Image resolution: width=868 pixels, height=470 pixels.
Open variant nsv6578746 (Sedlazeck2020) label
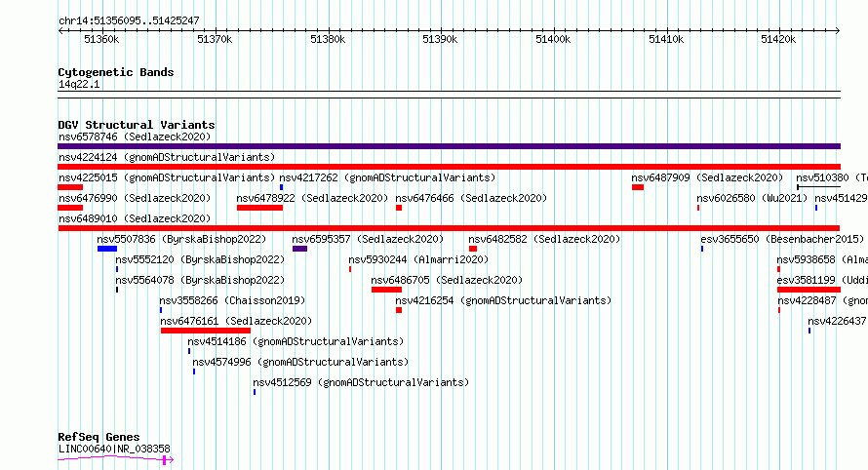click(x=135, y=137)
